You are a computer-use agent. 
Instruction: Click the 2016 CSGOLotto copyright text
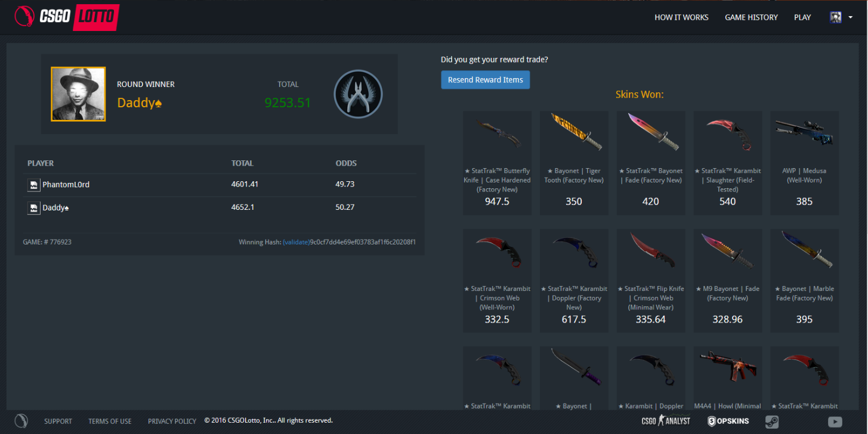pos(268,421)
